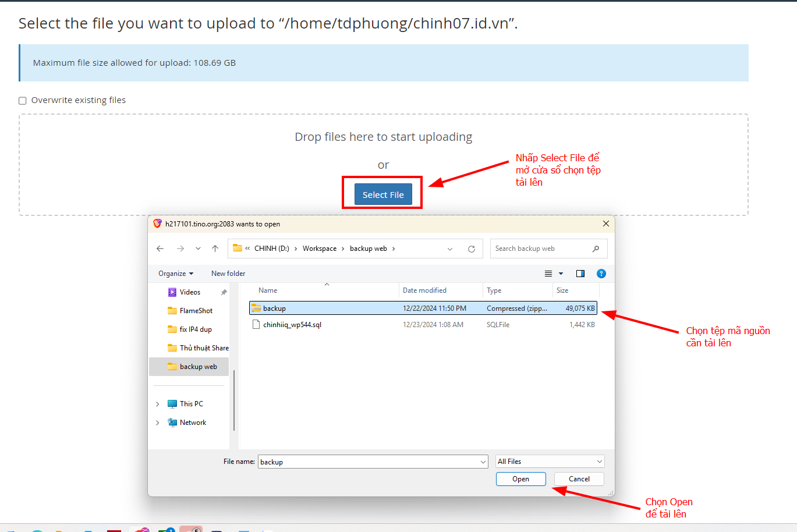797x532 pixels.
Task: Open the Organize menu
Action: pos(176,274)
